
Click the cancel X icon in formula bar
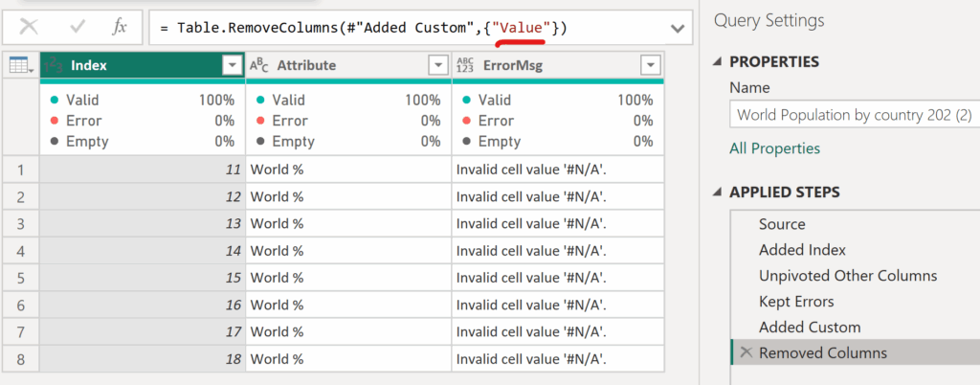[30, 27]
